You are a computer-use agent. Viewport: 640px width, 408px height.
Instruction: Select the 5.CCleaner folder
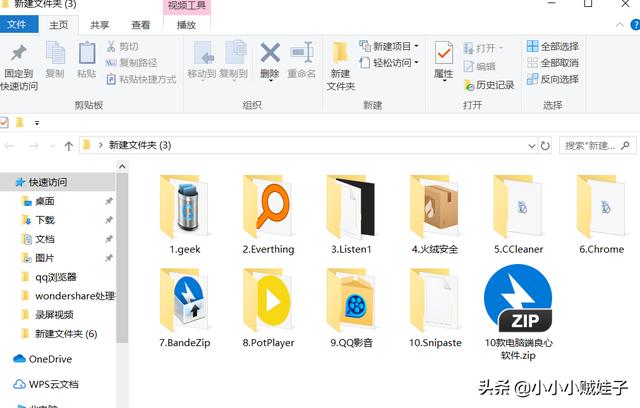(x=518, y=215)
